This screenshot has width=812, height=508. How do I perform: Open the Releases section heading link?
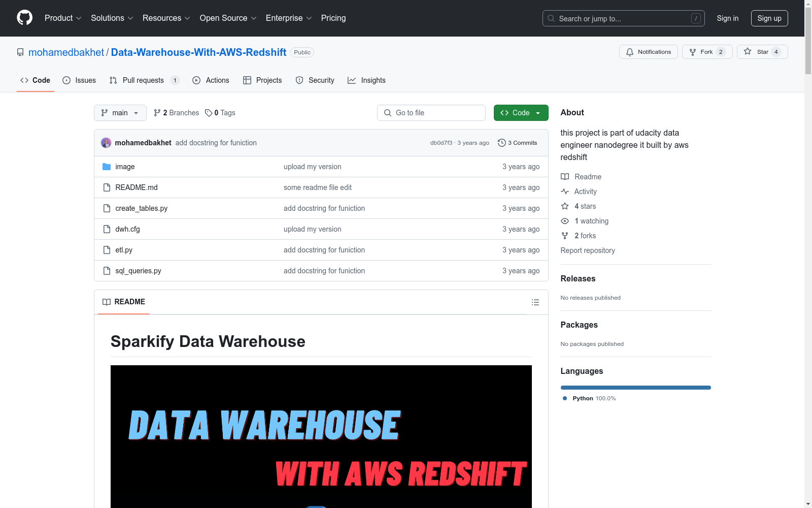click(578, 278)
